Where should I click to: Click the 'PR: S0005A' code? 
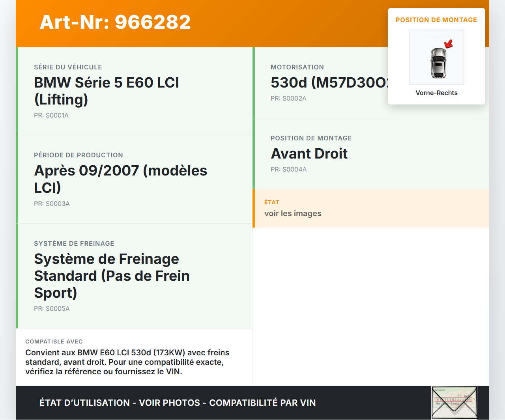(52, 309)
